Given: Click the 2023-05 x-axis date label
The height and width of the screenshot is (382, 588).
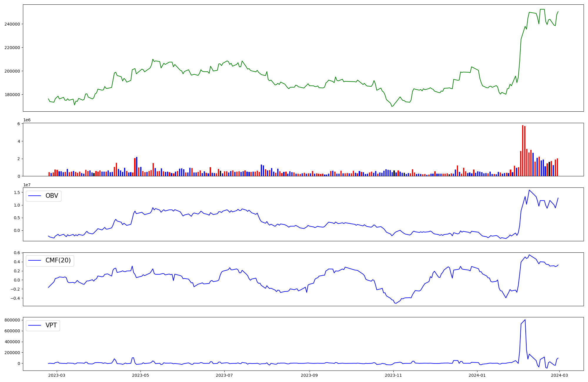Looking at the screenshot, I should pyautogui.click(x=141, y=375).
